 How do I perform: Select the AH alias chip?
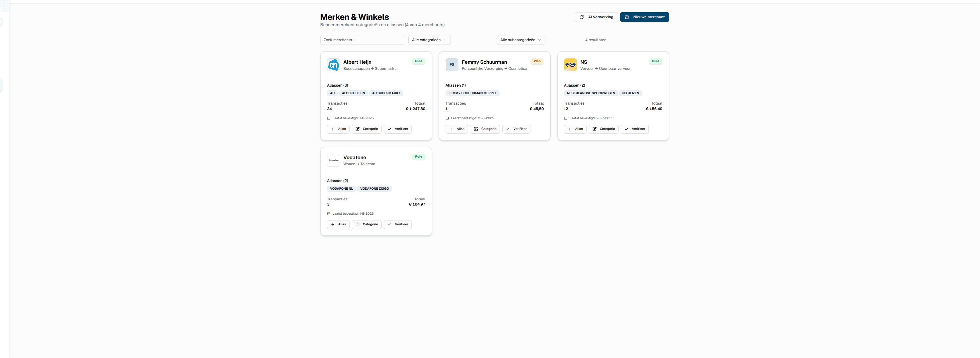tap(332, 93)
